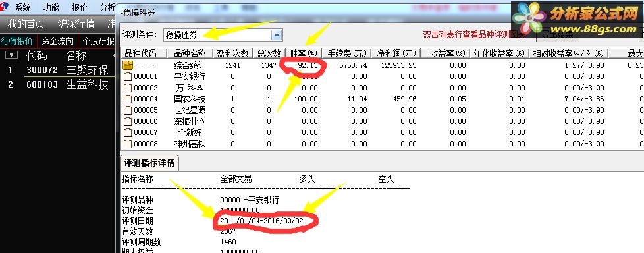Open the 系统 menu
This screenshot has height=253, width=644.
[23, 7]
